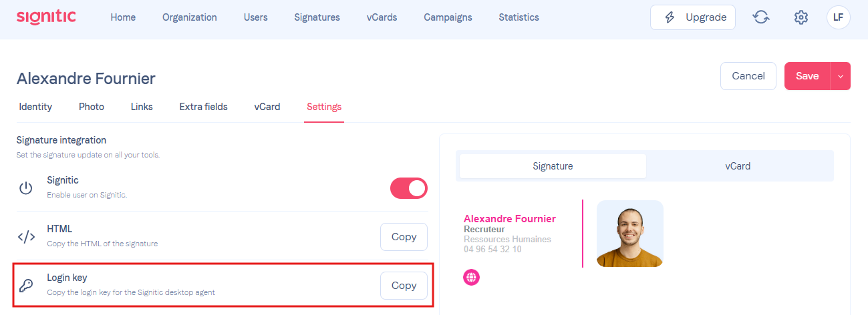Copy the HTML of the signature
The width and height of the screenshot is (868, 315).
coord(404,237)
